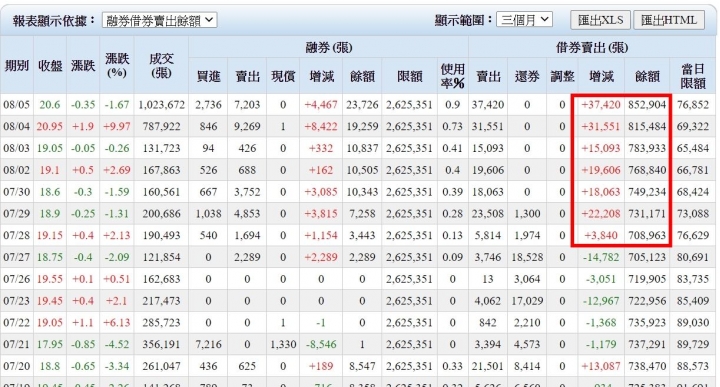Click the 匯出XLS export button
Image resolution: width=720 pixels, height=387 pixels.
[600, 20]
